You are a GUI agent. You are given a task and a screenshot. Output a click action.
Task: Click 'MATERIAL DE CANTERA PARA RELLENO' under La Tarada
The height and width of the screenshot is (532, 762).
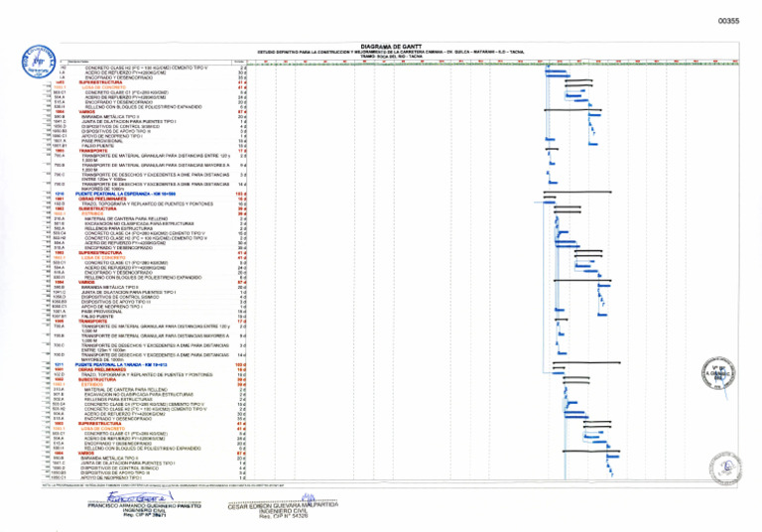point(126,389)
